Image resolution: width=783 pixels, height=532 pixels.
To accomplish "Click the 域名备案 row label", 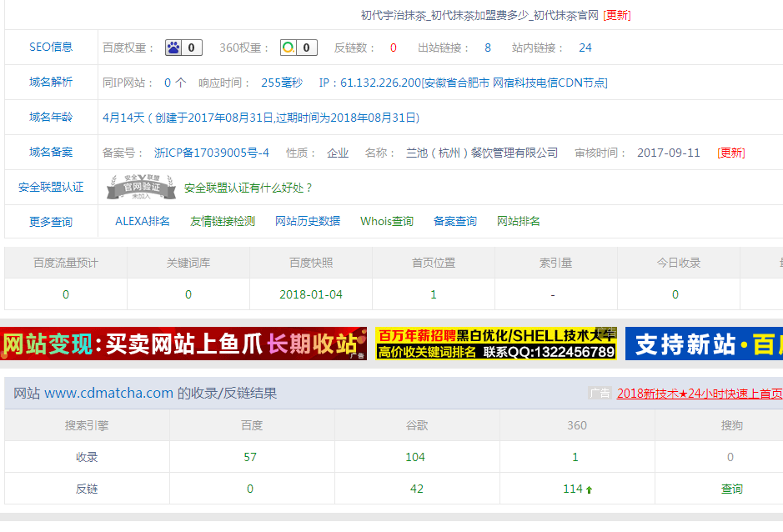I will pyautogui.click(x=51, y=152).
